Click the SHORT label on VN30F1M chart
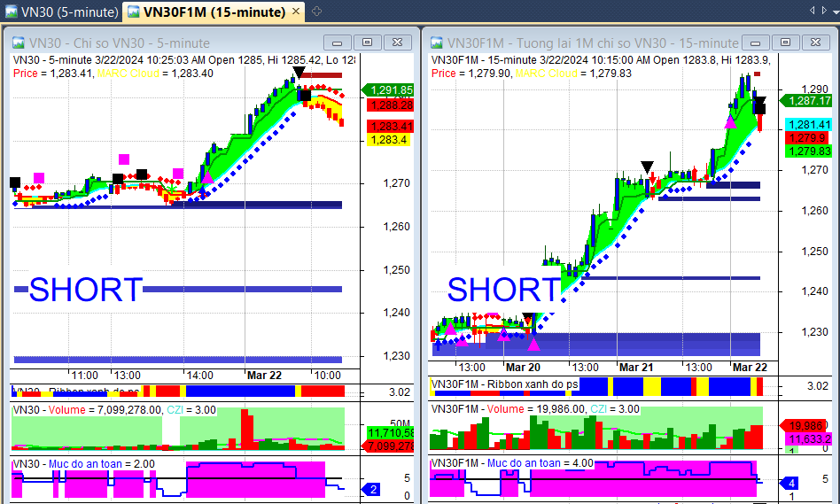The width and height of the screenshot is (840, 504). (x=504, y=290)
